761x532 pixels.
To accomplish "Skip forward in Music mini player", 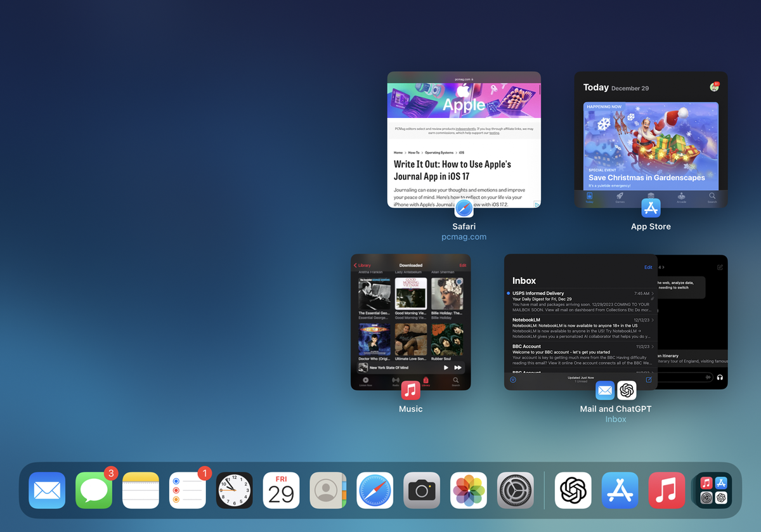I will point(458,368).
